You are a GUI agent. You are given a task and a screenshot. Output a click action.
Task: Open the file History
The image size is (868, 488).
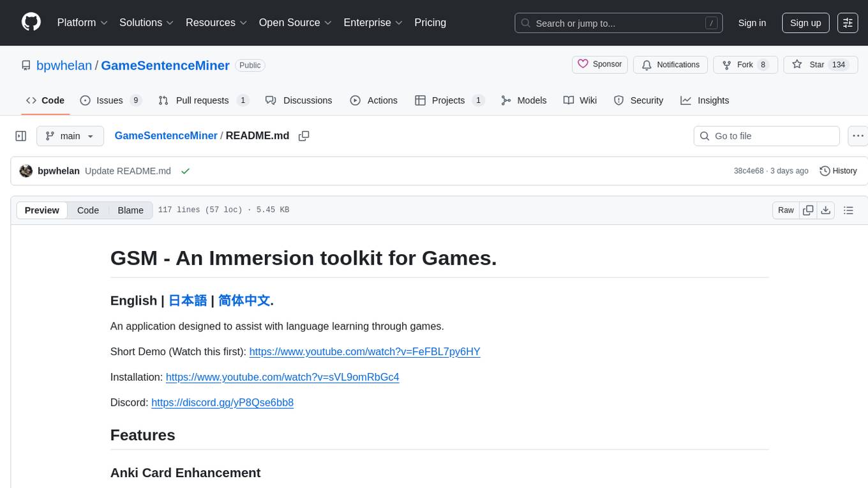tap(838, 171)
